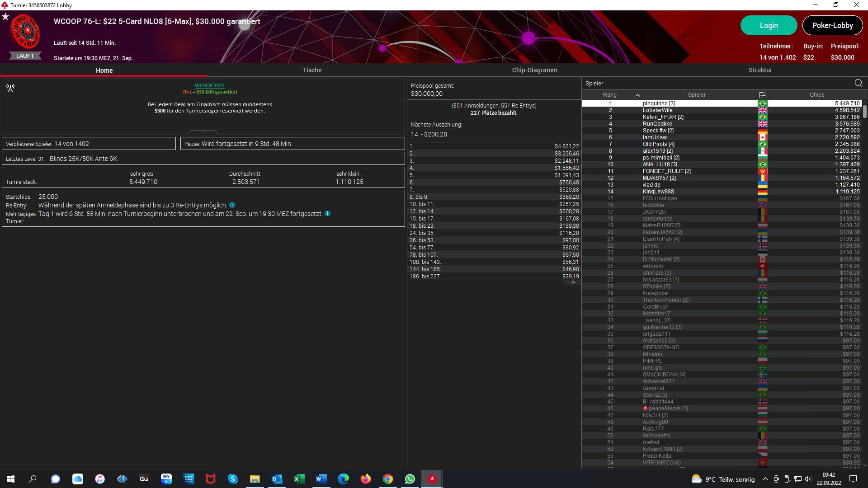Viewport: 868px width, 488px height.
Task: Select player Old Pirots [4] row
Action: pos(722,144)
